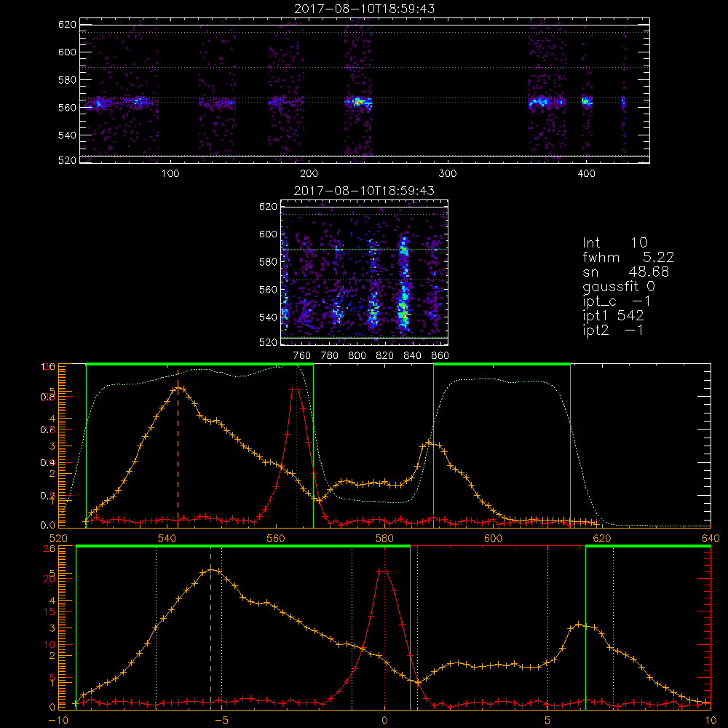
Task: Click x-axis label 5 of bottom plot
Action: (548, 720)
